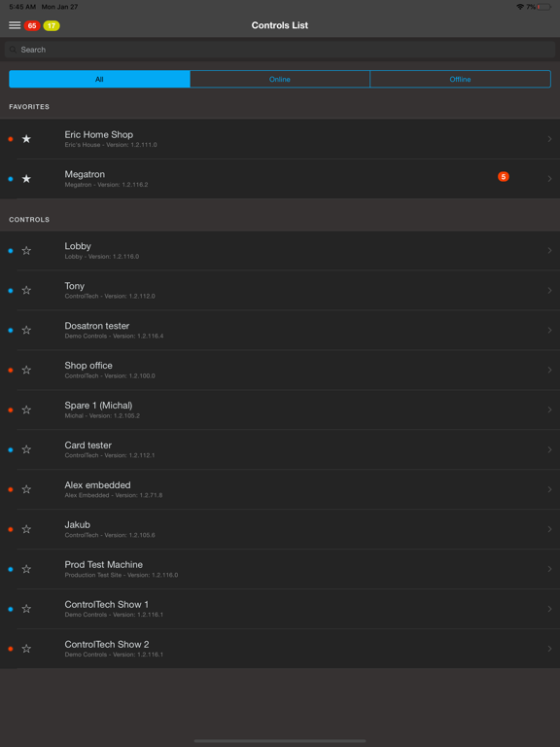
Task: Select the ControlTech Show 1 name
Action: (107, 605)
